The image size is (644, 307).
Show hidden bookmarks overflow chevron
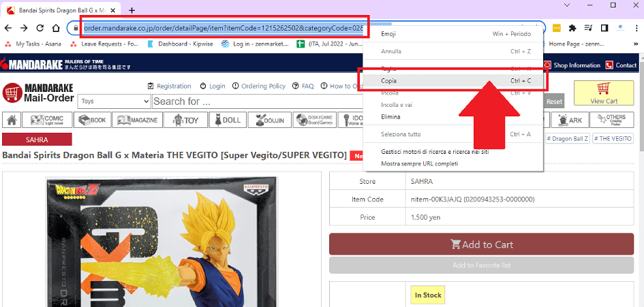click(636, 44)
